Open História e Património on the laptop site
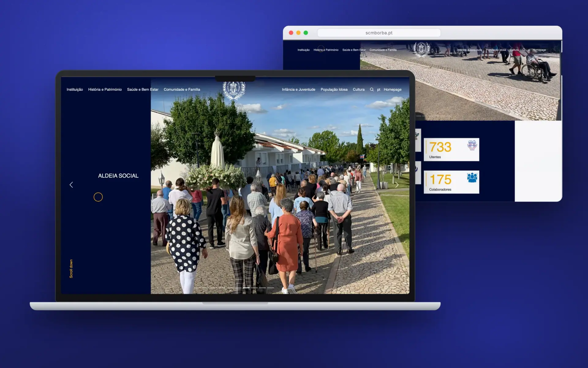This screenshot has height=368, width=588. tap(105, 90)
